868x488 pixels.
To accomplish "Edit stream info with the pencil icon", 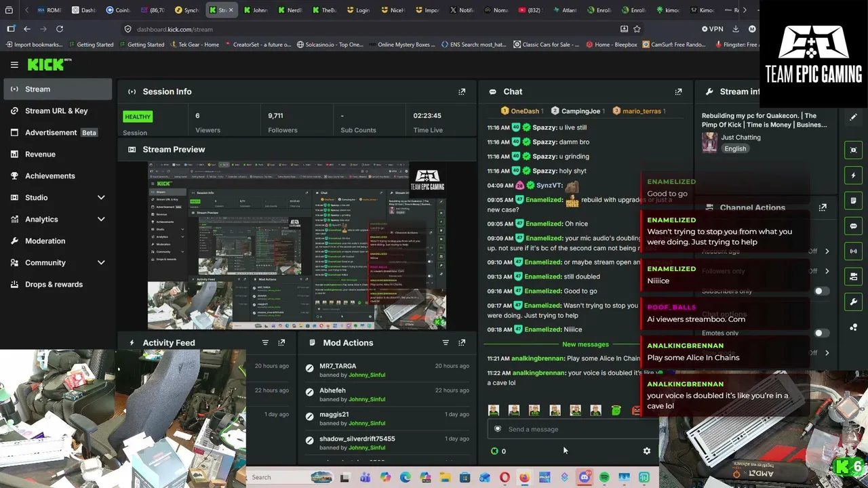I will [x=854, y=117].
